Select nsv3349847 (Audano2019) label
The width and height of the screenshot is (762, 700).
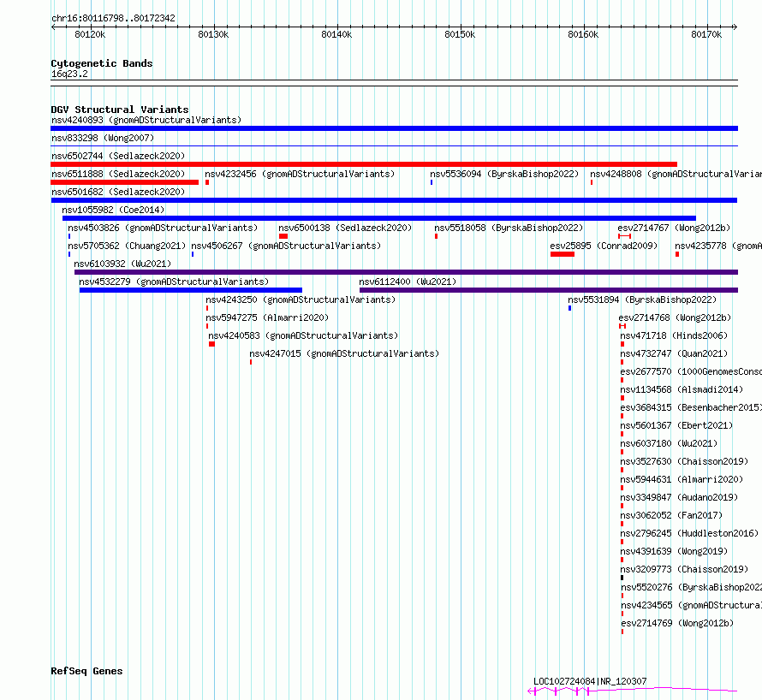coord(679,497)
